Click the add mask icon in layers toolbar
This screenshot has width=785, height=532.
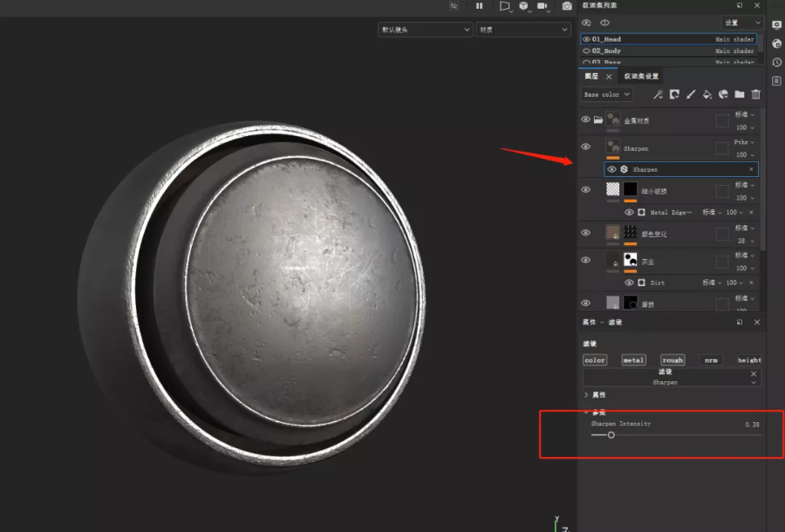pos(674,94)
